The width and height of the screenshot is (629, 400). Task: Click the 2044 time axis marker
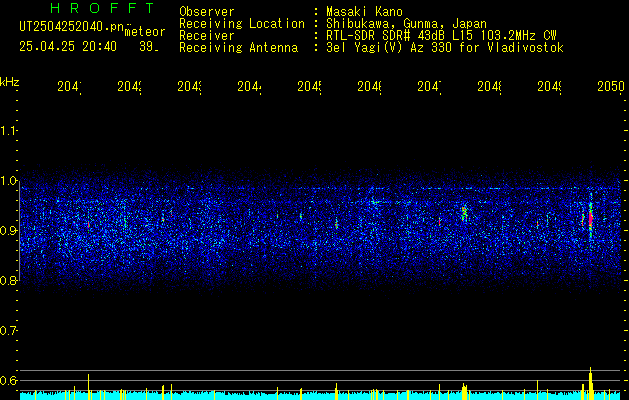point(249,87)
